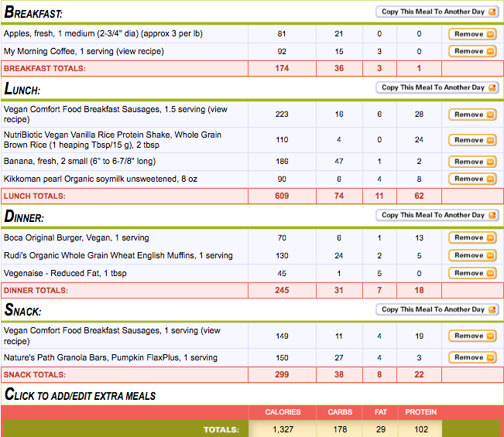Remove Nature's Path Granola Bars entry
Viewport: 504px width, 437px height.
pyautogui.click(x=472, y=357)
